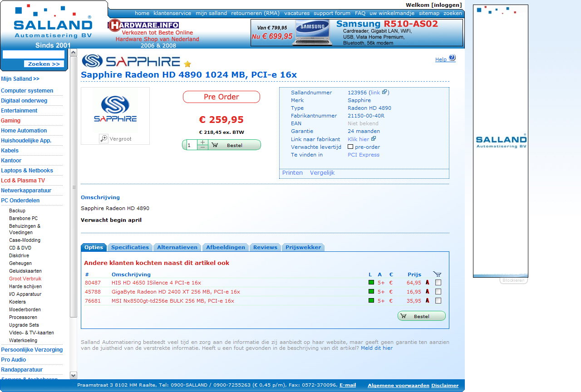Switch to the Specificaties tab
The width and height of the screenshot is (581, 392).
pos(130,247)
